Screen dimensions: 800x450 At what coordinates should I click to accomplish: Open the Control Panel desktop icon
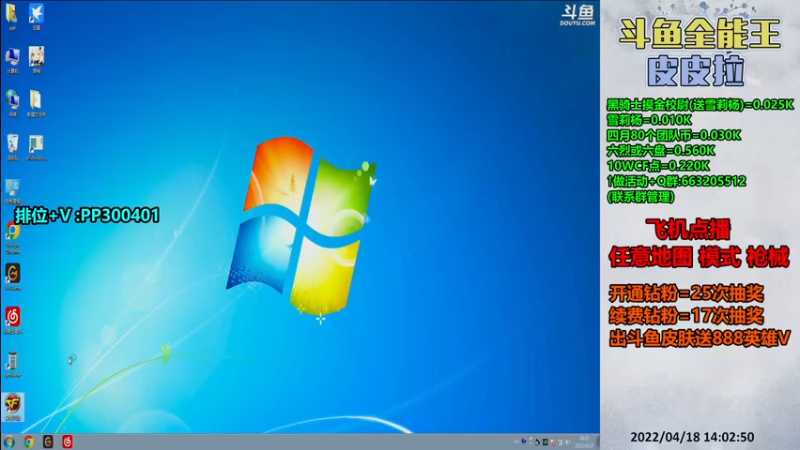[12, 191]
